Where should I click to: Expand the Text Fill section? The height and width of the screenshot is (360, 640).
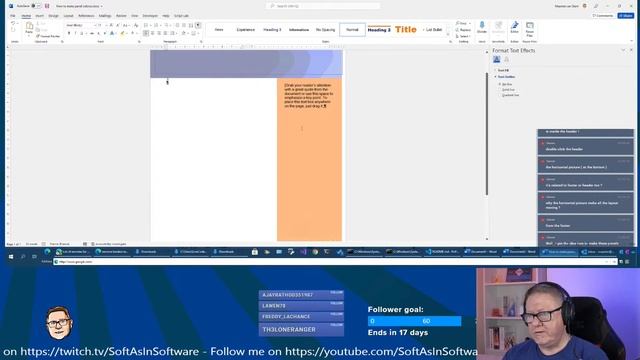pyautogui.click(x=502, y=71)
